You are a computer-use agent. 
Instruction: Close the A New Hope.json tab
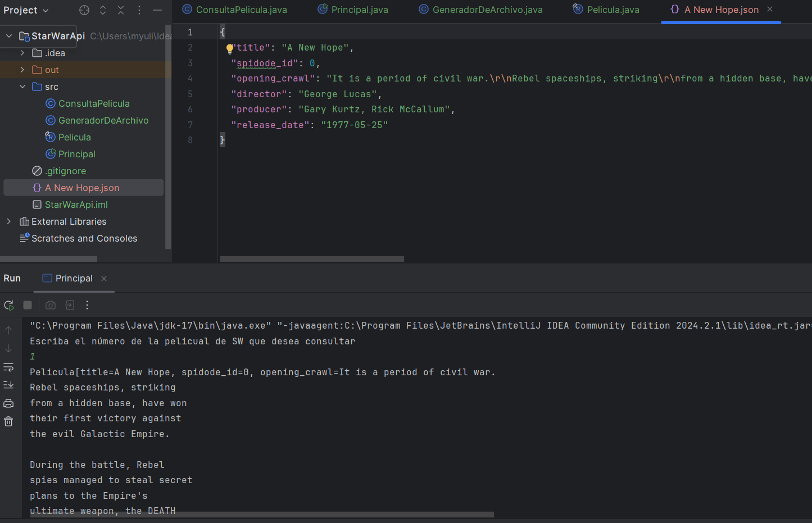(x=770, y=9)
